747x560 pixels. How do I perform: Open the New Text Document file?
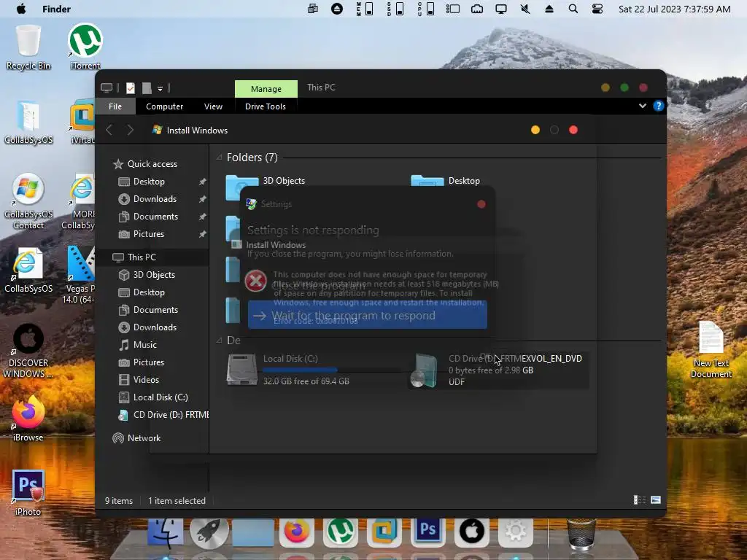pos(711,350)
